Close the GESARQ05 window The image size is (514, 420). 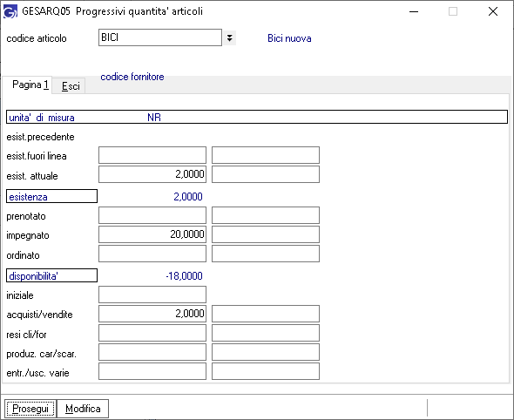coord(493,11)
